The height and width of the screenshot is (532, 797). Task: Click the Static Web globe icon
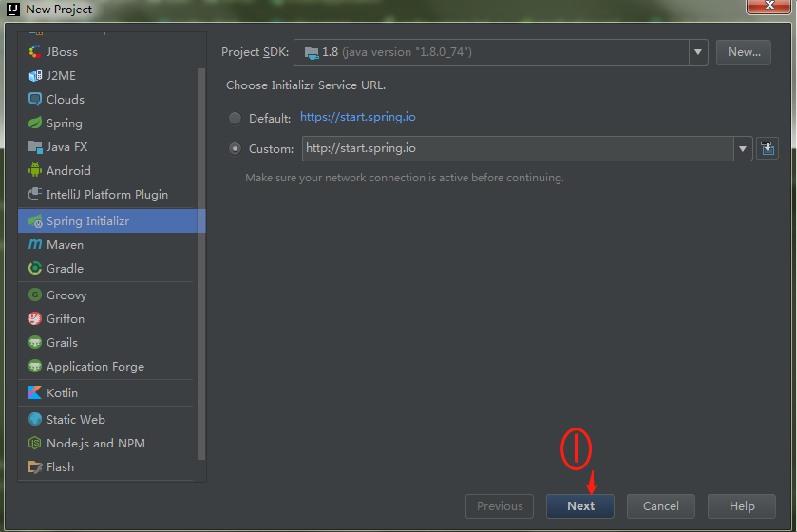point(34,419)
